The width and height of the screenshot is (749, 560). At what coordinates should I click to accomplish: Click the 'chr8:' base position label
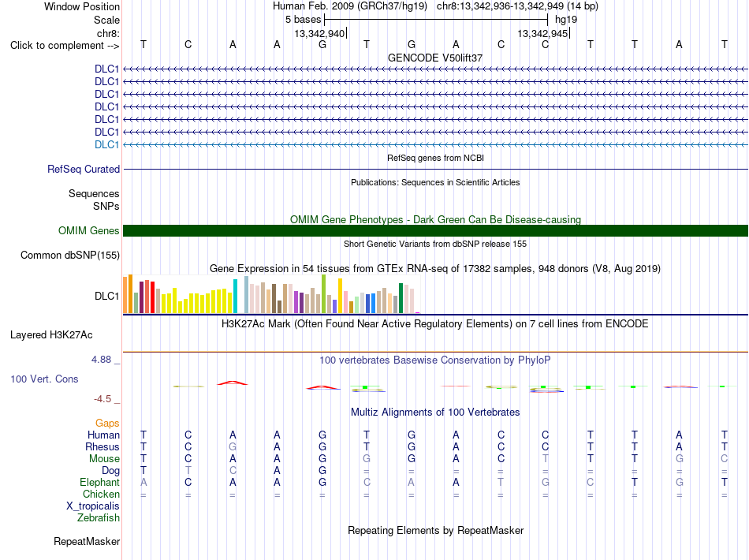[x=108, y=33]
